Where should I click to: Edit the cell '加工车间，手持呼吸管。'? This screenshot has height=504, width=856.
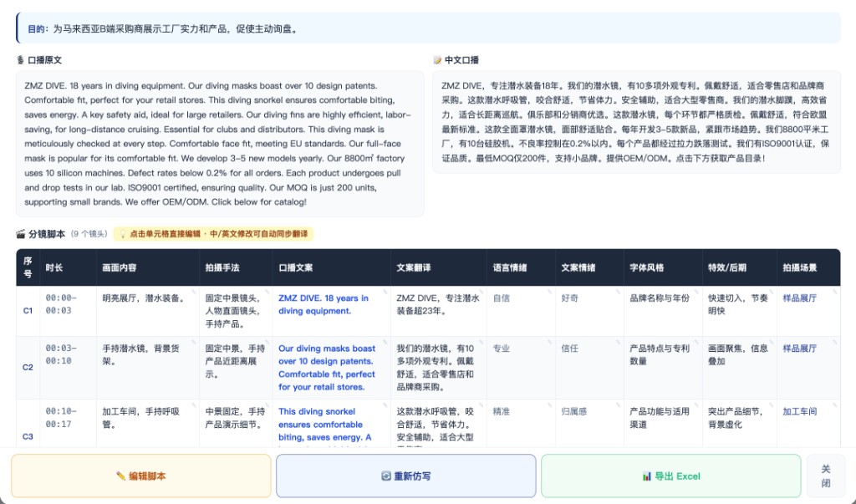tap(147, 424)
